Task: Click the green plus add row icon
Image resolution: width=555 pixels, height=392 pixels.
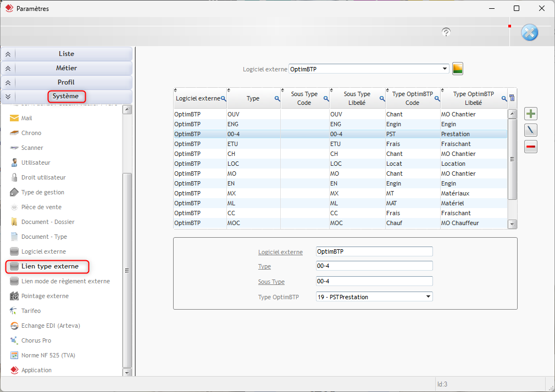Action: click(530, 114)
